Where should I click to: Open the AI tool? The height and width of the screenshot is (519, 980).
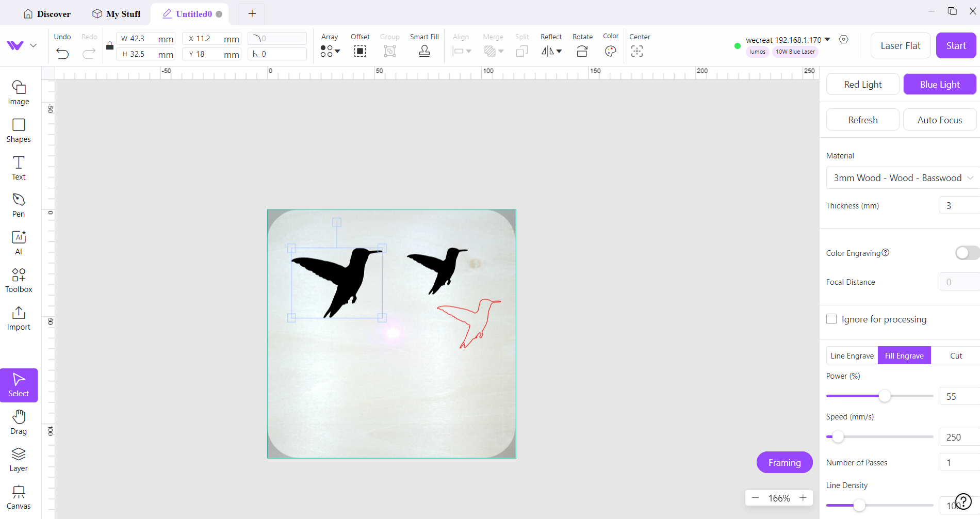click(19, 243)
